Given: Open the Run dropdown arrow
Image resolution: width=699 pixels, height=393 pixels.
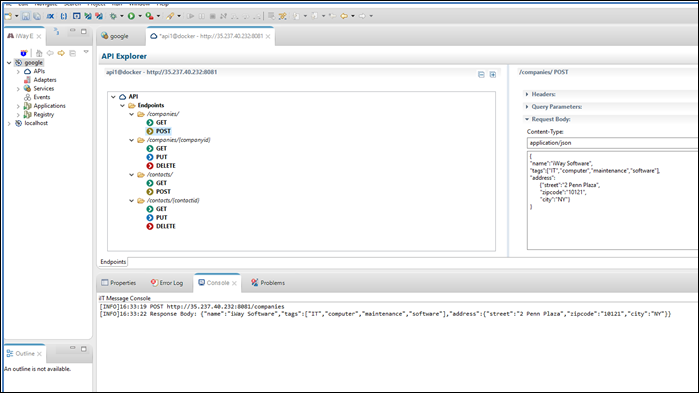Looking at the screenshot, I should 140,16.
